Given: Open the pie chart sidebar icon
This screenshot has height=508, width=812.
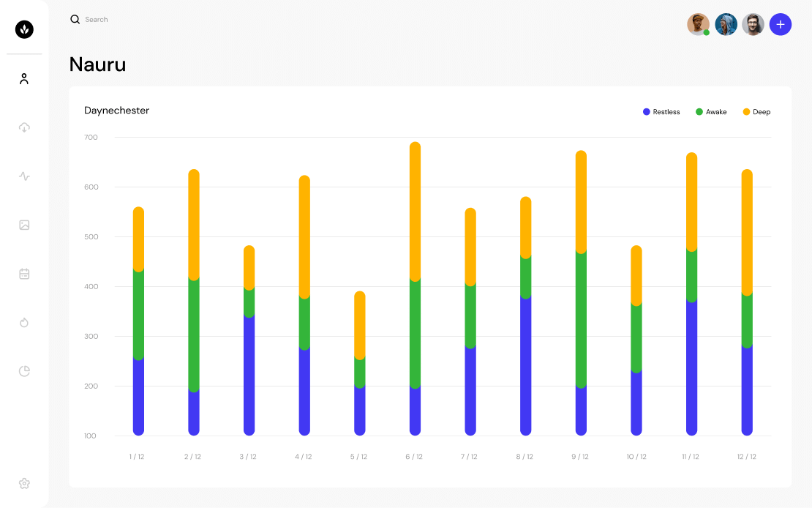Looking at the screenshot, I should click(24, 371).
